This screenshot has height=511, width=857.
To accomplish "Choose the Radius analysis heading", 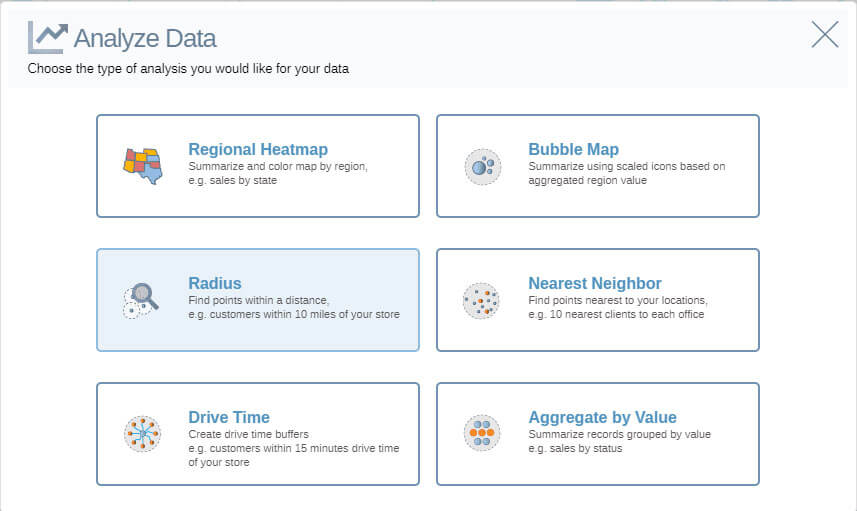I will point(215,283).
